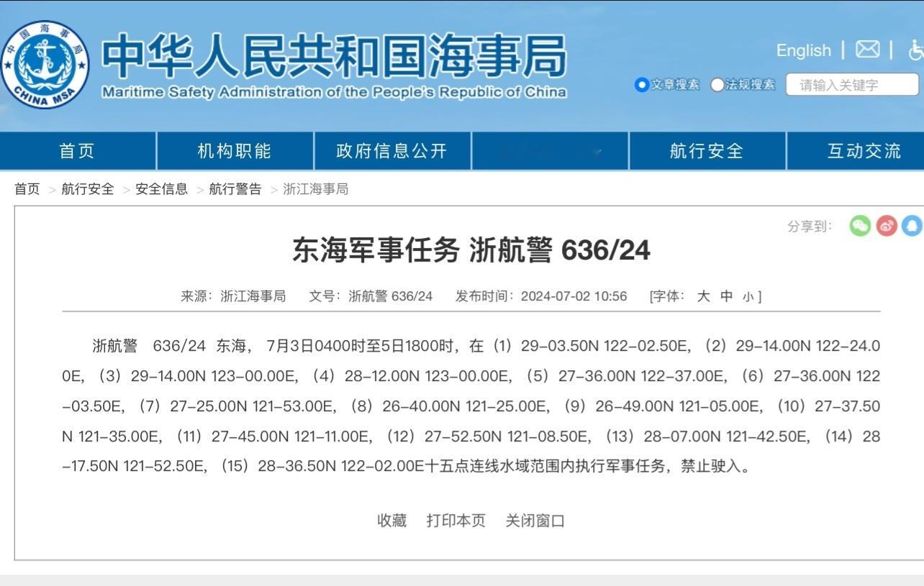Click the 收藏 bookmark link
This screenshot has width=924, height=586.
pyautogui.click(x=392, y=521)
